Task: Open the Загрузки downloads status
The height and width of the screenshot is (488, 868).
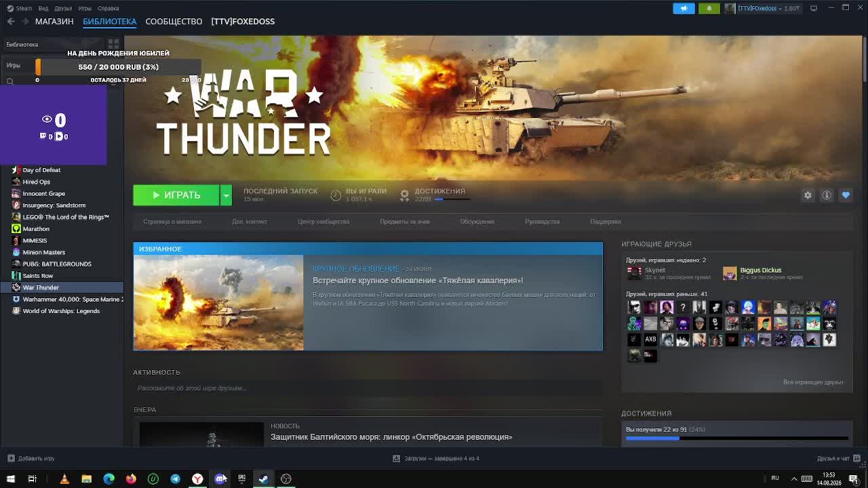Action: tap(436, 459)
